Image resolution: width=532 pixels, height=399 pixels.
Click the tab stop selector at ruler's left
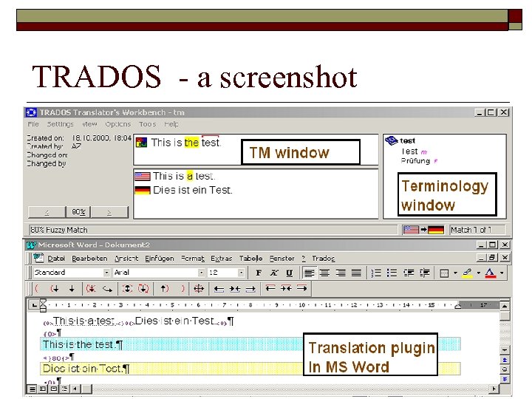pos(33,305)
